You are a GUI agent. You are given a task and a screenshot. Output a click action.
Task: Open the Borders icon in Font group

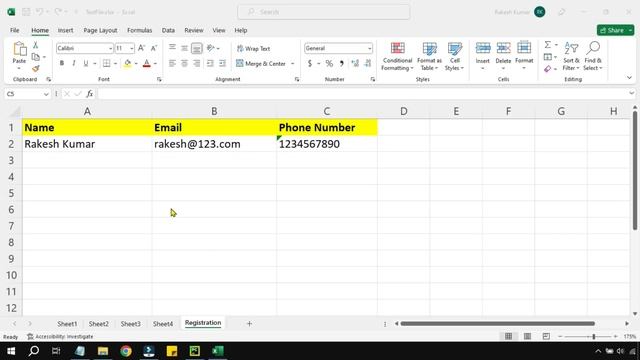(x=107, y=63)
